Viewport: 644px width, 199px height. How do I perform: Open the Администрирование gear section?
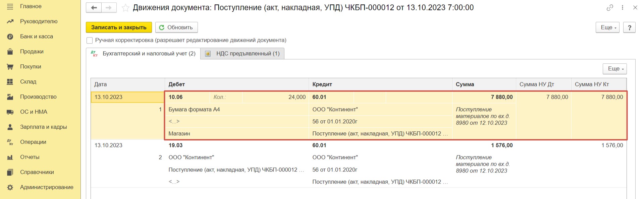47,187
